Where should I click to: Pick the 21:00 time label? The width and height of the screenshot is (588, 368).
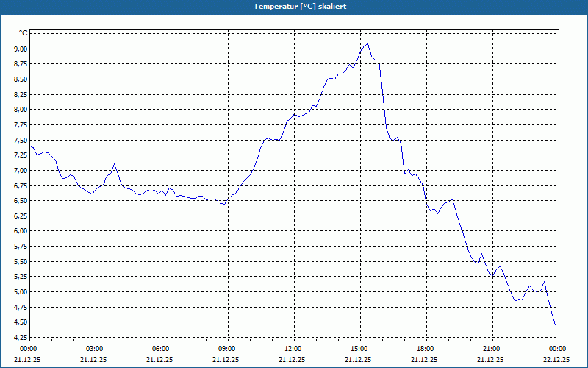click(x=491, y=348)
